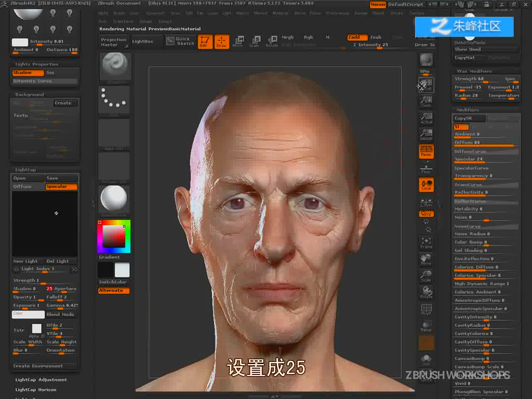The height and width of the screenshot is (399, 532).
Task: Expand the Wax Modifiers section
Action: pyautogui.click(x=474, y=71)
